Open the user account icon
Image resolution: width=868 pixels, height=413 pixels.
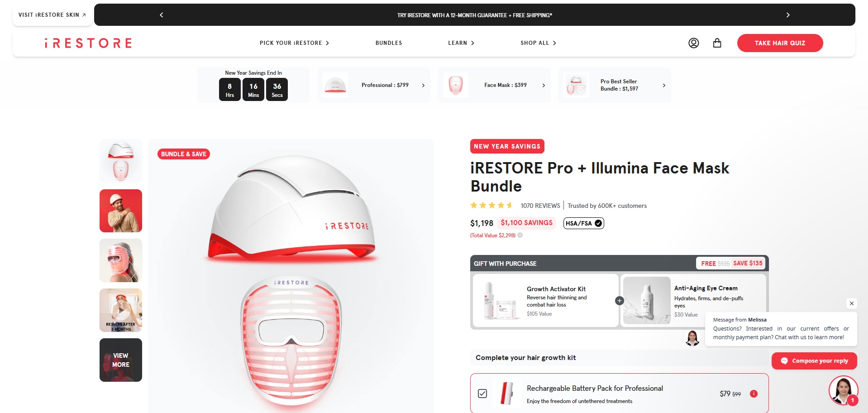coord(693,43)
